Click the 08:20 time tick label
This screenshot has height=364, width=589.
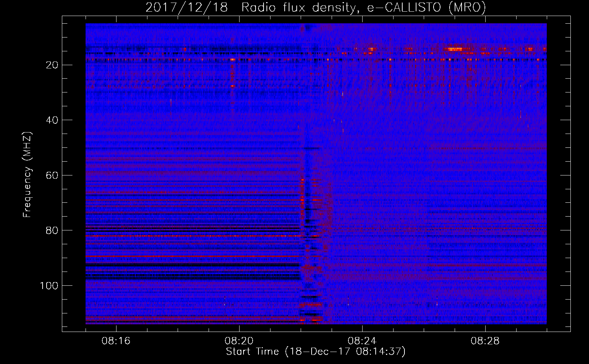pos(239,341)
